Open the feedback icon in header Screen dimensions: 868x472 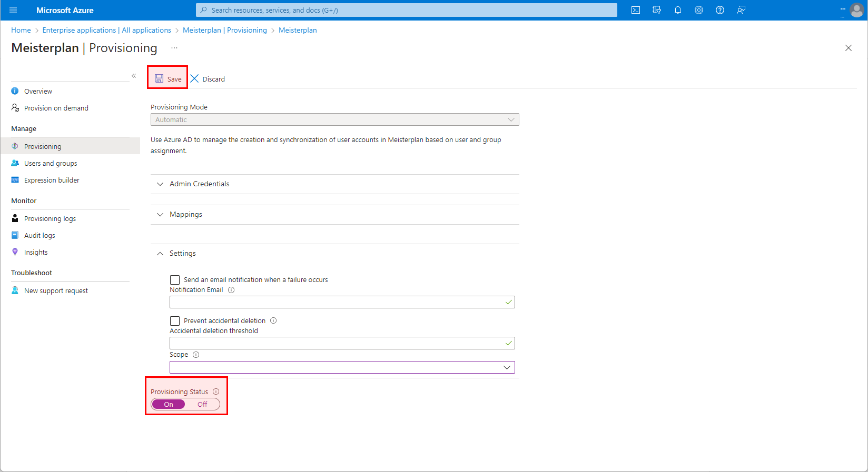[x=741, y=10]
